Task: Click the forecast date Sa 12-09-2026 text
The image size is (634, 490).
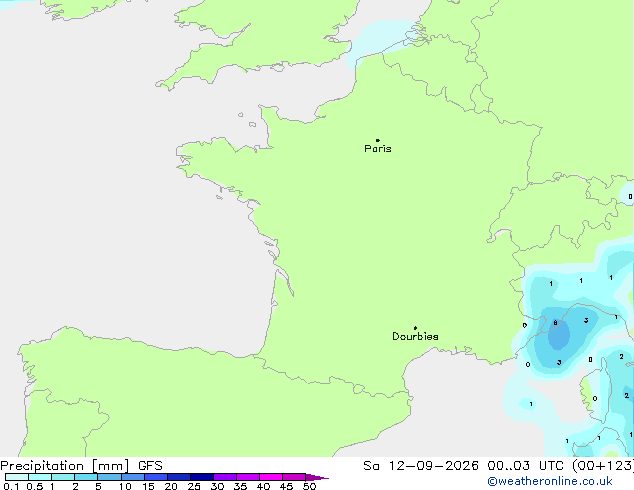Action: tap(421, 466)
